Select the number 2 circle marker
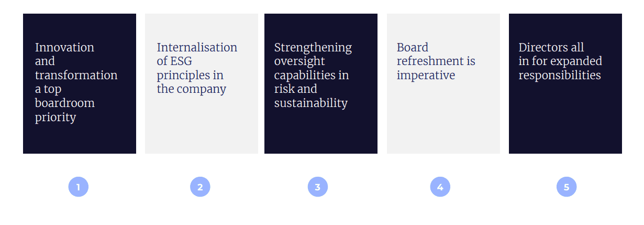 tap(200, 187)
